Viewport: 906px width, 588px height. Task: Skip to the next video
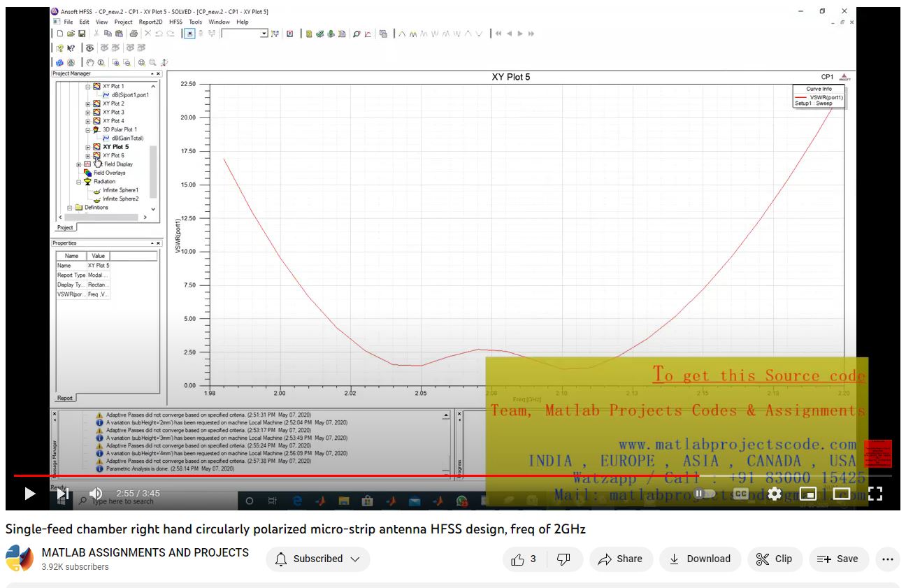(x=63, y=494)
